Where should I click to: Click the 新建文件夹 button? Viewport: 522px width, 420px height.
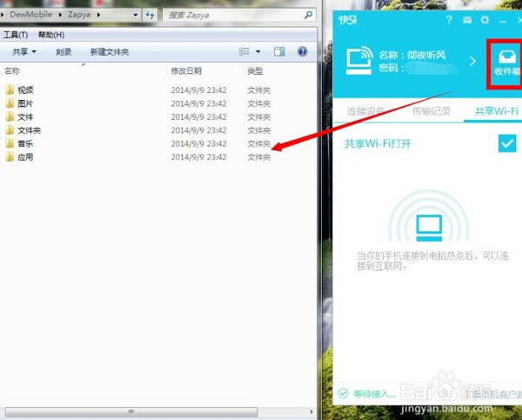(109, 52)
